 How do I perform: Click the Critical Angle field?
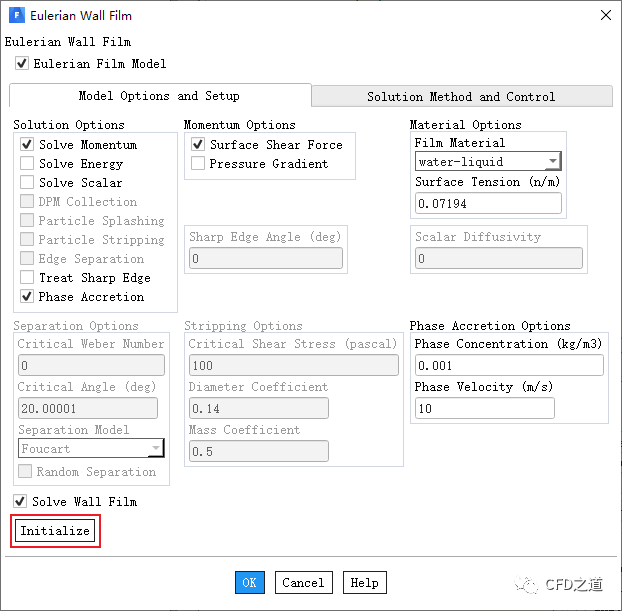click(88, 408)
